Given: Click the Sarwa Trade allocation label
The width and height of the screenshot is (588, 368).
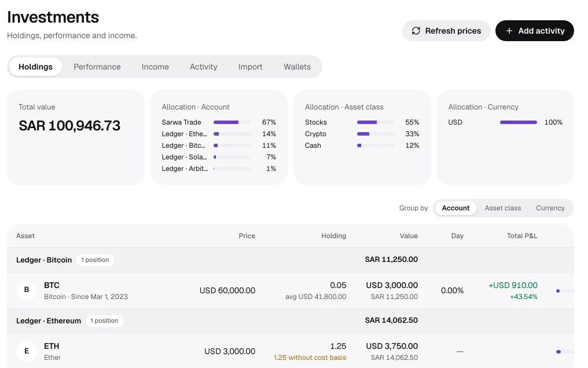Looking at the screenshot, I should point(182,122).
